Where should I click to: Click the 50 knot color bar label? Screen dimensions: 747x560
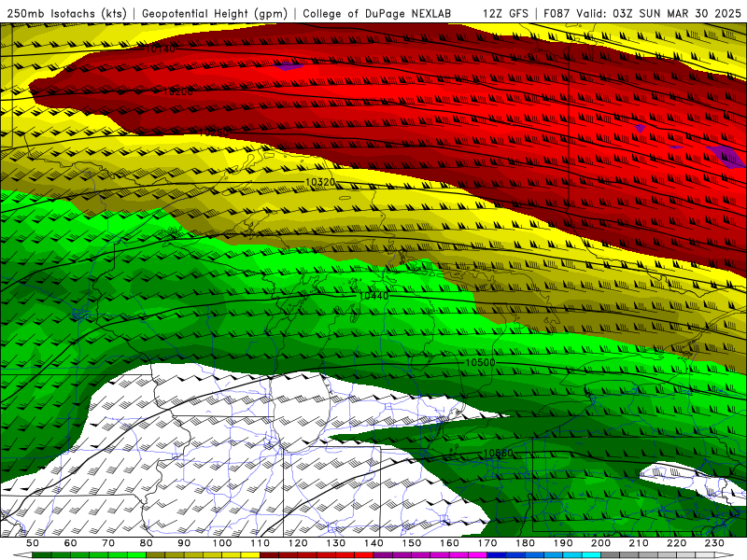(33, 543)
